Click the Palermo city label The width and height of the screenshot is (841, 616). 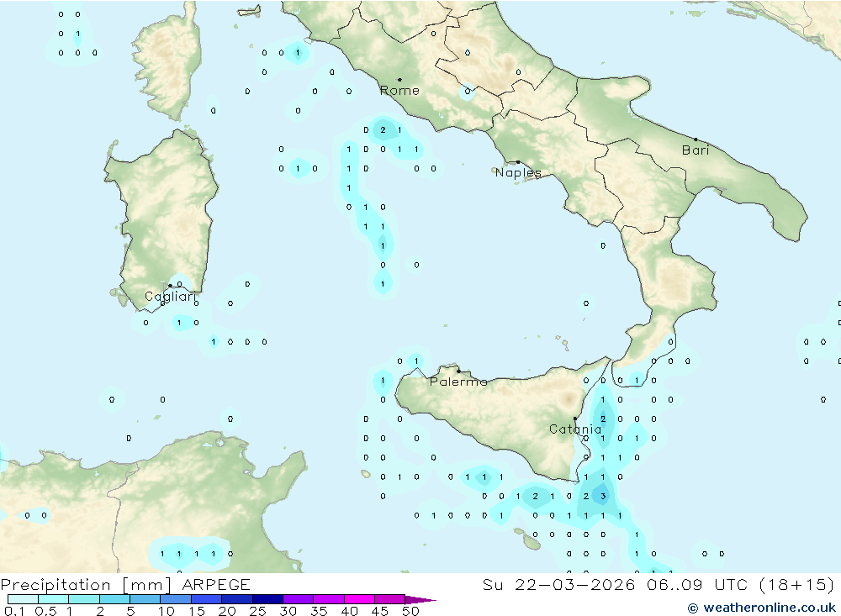coord(458,382)
